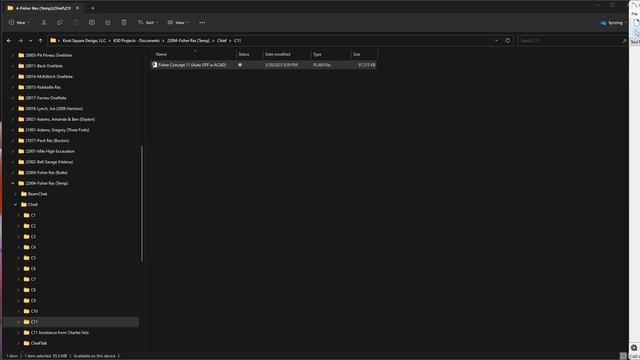Select the Chief breadcrumb in address bar
This screenshot has width=640, height=360.
222,40
